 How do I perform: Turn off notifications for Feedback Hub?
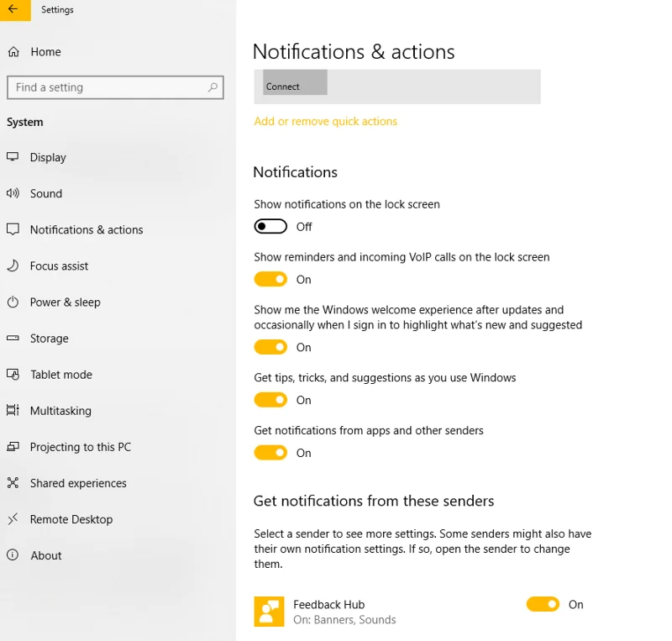(543, 604)
